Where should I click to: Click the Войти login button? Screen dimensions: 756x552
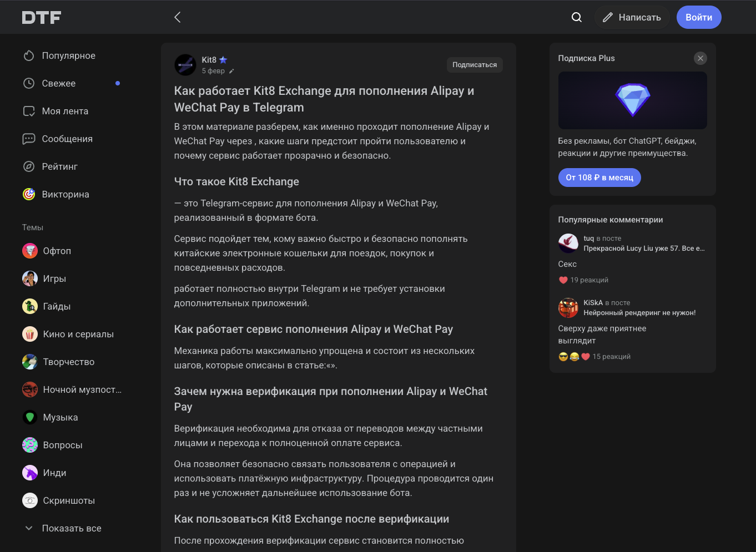click(x=698, y=17)
